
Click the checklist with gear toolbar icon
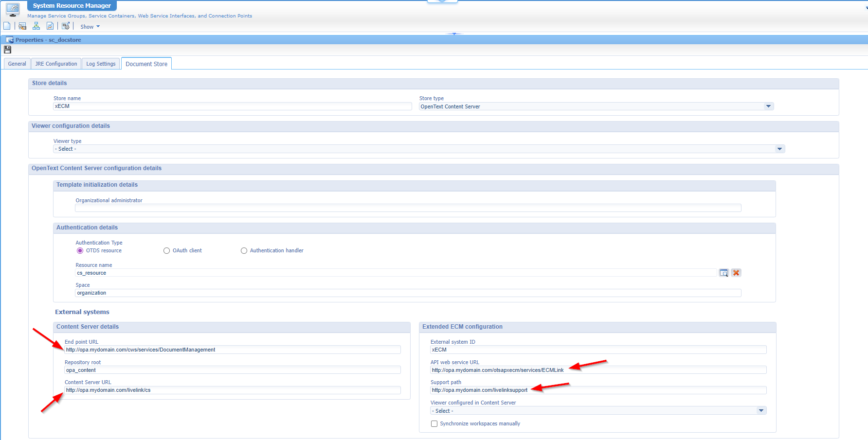66,26
